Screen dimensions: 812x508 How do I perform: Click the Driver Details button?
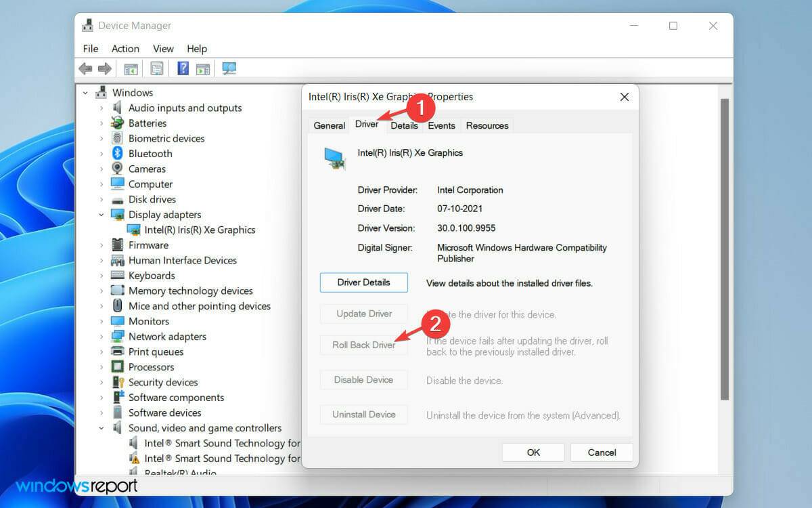point(363,282)
